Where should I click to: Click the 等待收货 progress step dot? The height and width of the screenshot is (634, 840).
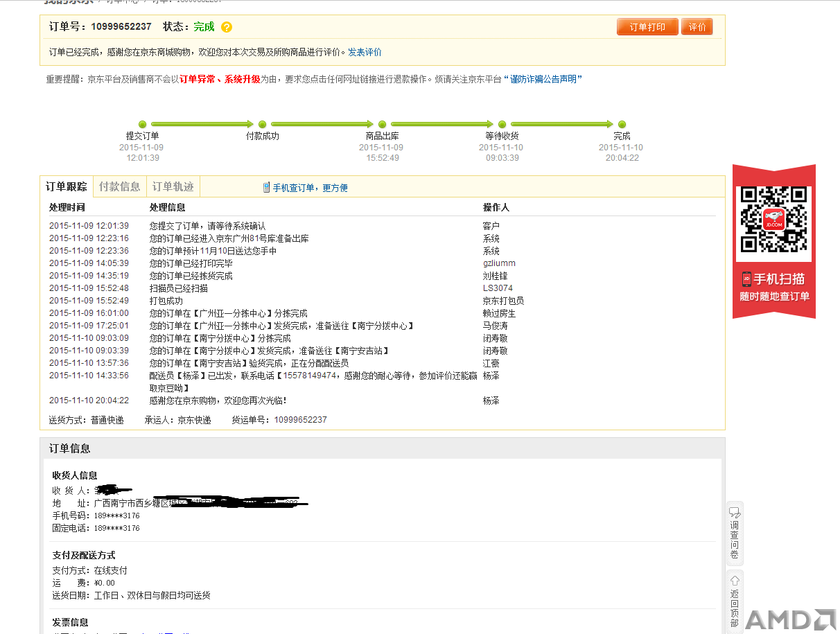coord(502,125)
